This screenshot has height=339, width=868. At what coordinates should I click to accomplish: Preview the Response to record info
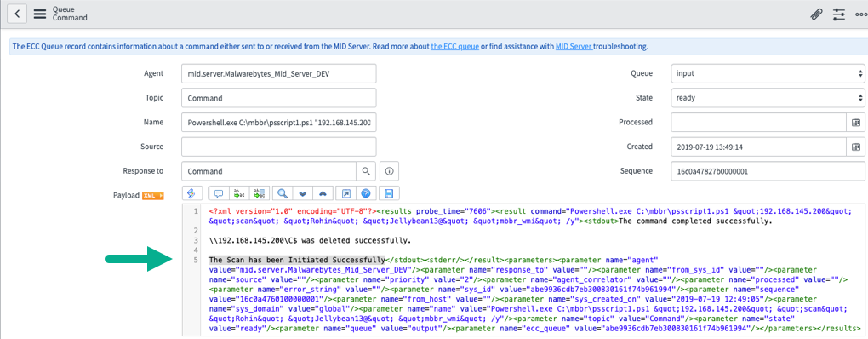pos(389,171)
